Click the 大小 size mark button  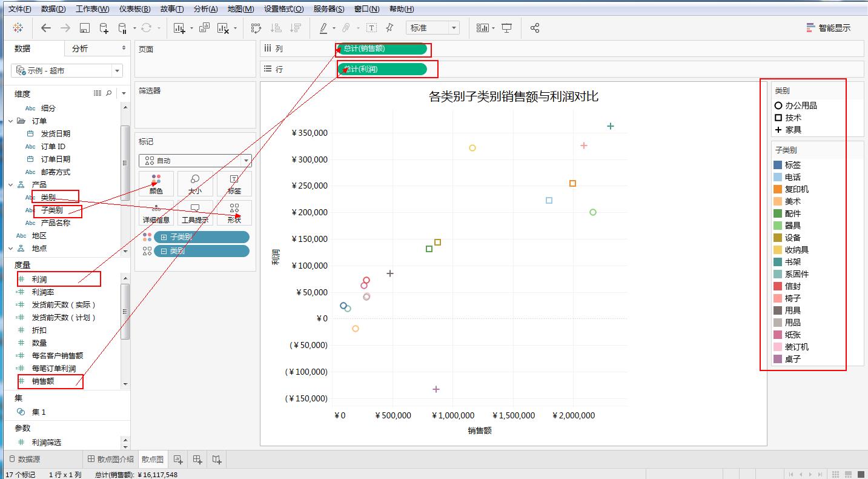[x=195, y=184]
